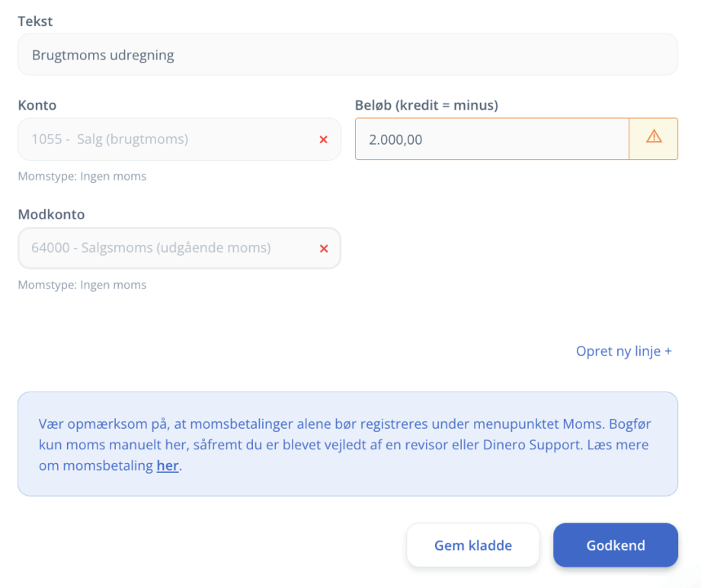Image resolution: width=701 pixels, height=588 pixels.
Task: Save the draft with Gem kladde
Action: pyautogui.click(x=472, y=545)
